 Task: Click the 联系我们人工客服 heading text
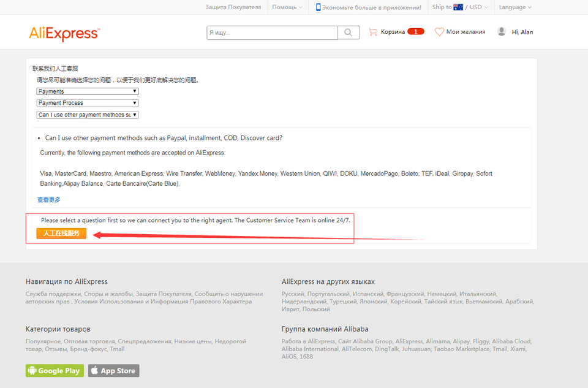click(x=55, y=69)
